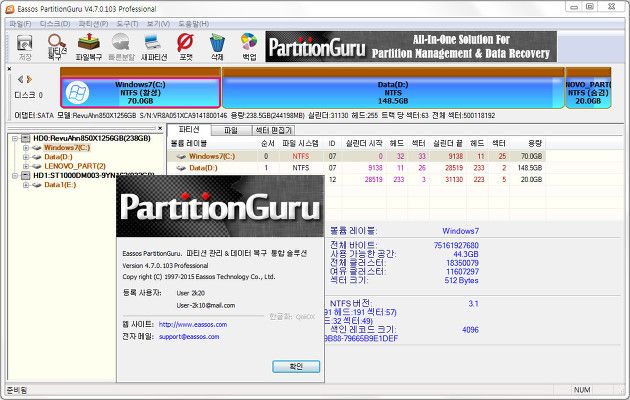Select LENOVO_PART(2) in the disk tree
The height and width of the screenshot is (400, 630).
(x=75, y=166)
